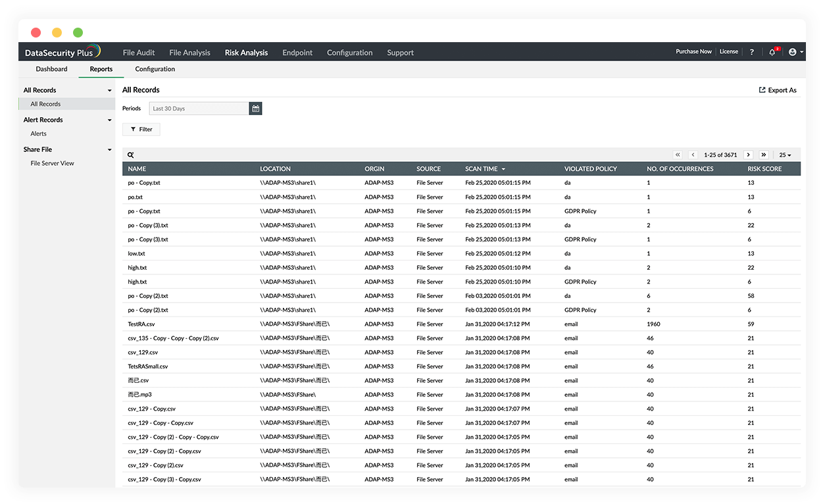825x504 pixels.
Task: Go to the next page of records
Action: pos(748,154)
